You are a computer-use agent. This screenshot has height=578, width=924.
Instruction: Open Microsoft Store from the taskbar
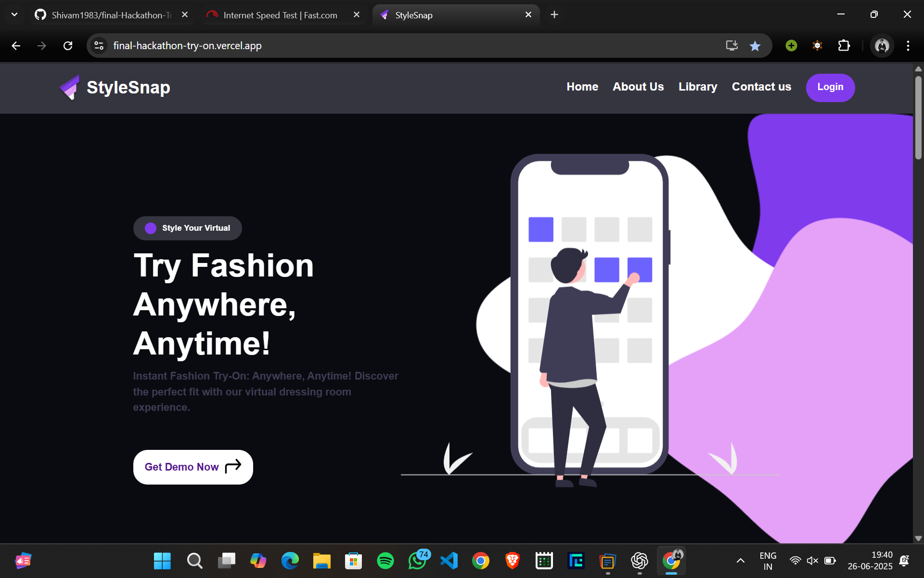pos(353,561)
